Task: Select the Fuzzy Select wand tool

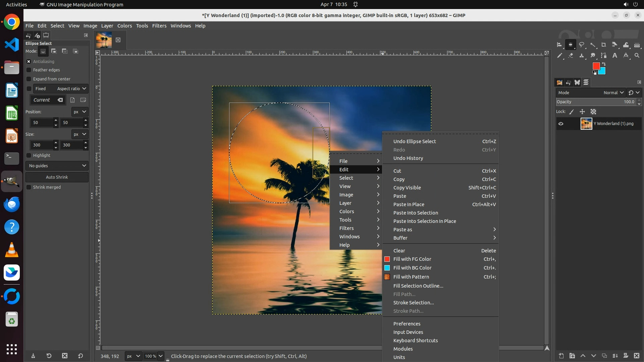Action: 593,45
